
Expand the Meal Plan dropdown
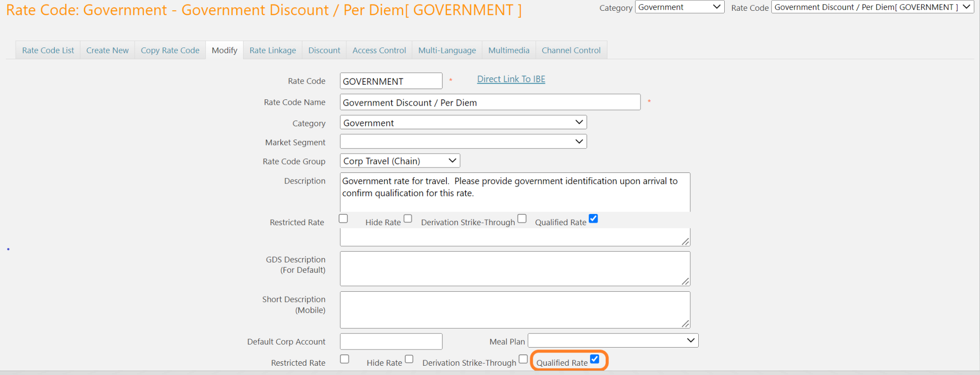[613, 341]
